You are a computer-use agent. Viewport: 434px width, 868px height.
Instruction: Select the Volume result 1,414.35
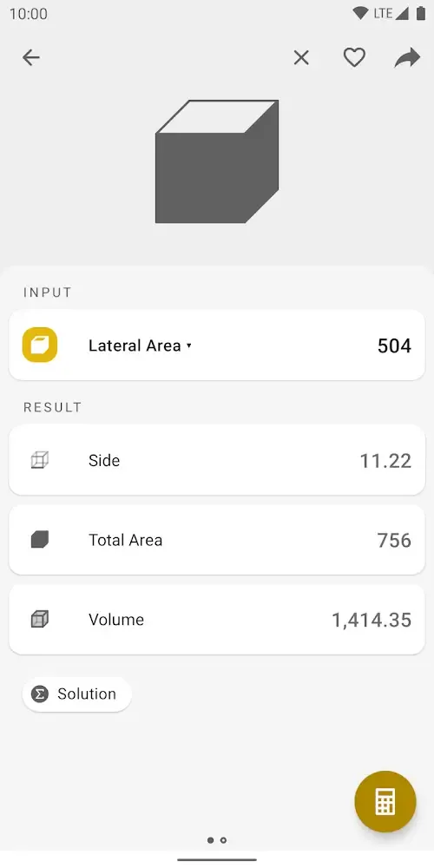[x=372, y=620]
